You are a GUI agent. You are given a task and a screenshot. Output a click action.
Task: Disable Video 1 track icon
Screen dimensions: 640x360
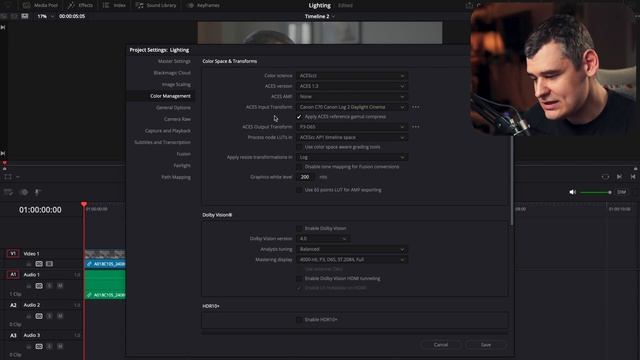point(49,264)
